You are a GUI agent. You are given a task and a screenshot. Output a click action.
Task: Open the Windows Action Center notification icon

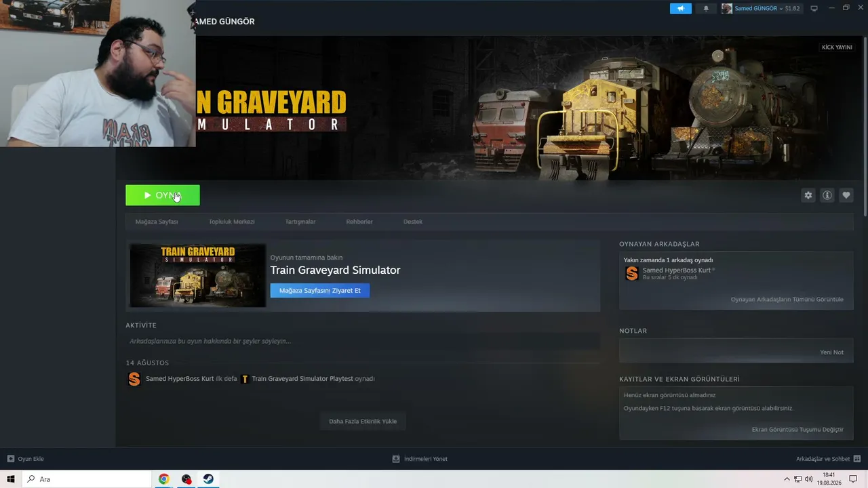[x=854, y=479]
